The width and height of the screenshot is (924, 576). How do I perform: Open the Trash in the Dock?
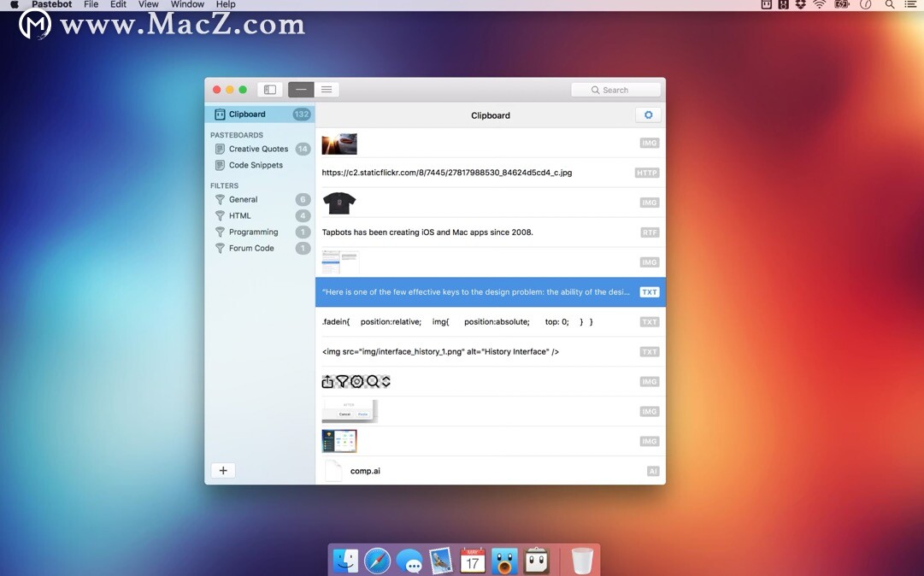point(582,560)
